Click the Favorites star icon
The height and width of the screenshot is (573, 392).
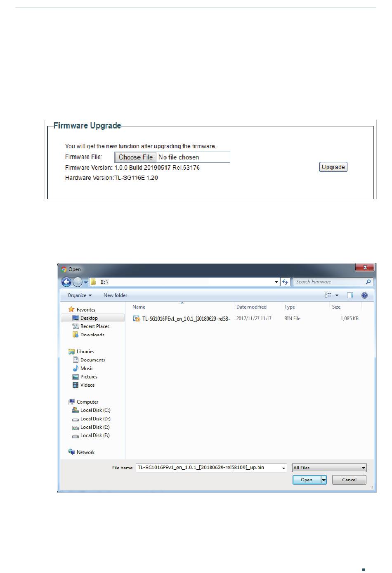coord(71,309)
